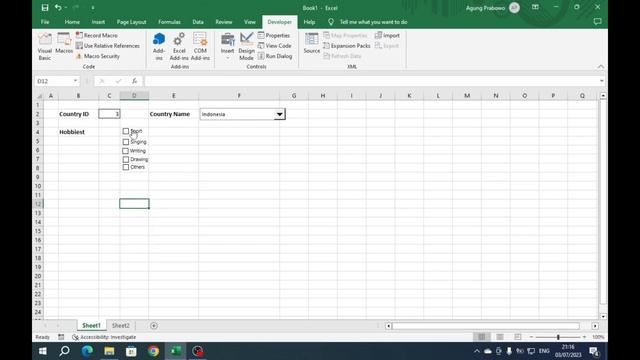This screenshot has height=360, width=640.
Task: Switch to the Review tab
Action: tap(224, 22)
